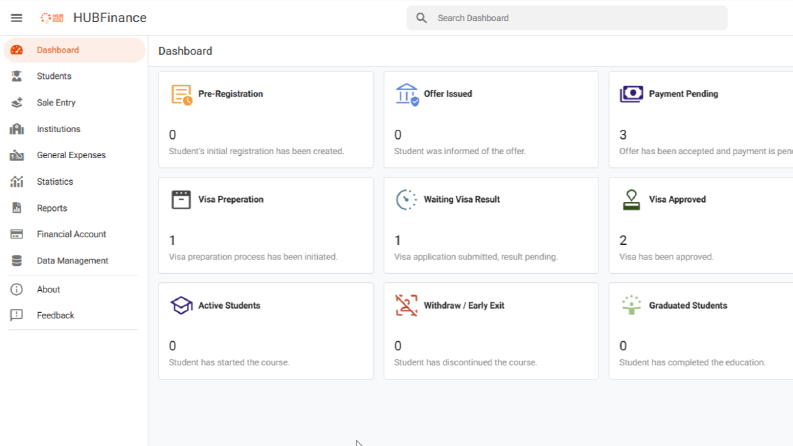Click 'Visa preparation process has been initiated.' text
The height and width of the screenshot is (446, 793).
(253, 257)
